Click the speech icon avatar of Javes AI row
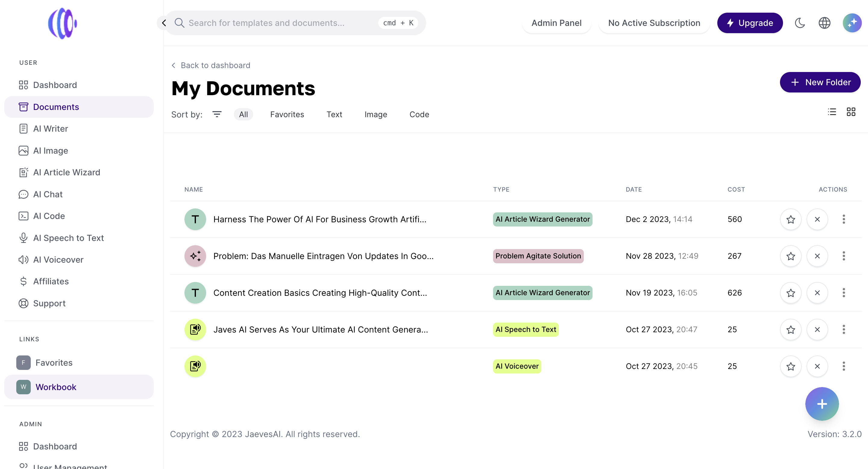Image resolution: width=868 pixels, height=469 pixels. (x=195, y=329)
